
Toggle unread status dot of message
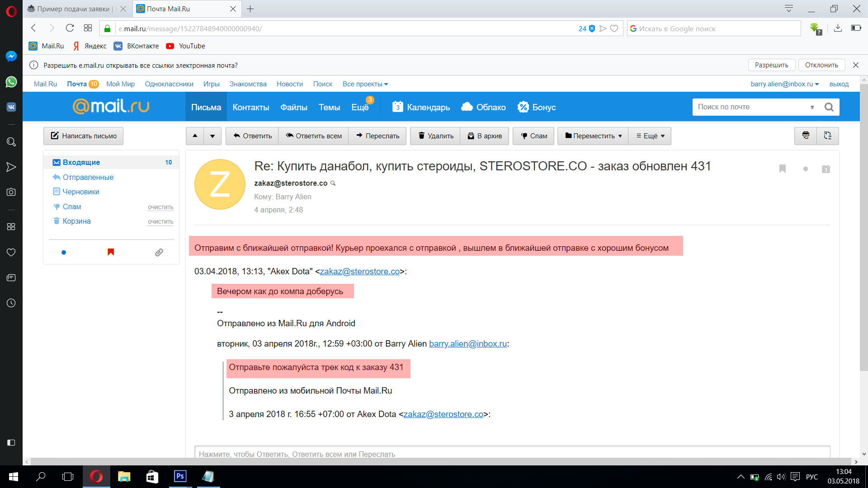pyautogui.click(x=805, y=169)
